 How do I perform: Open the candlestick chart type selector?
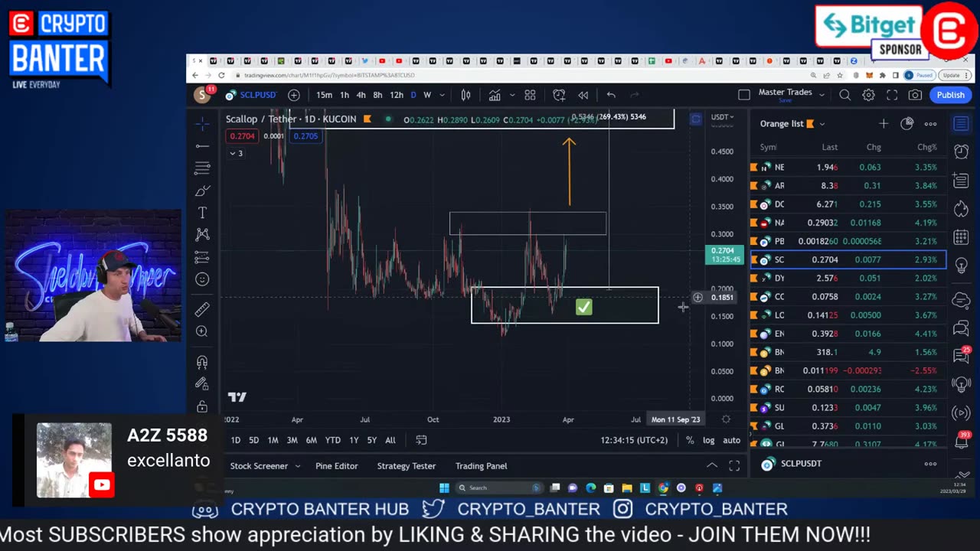(x=465, y=95)
